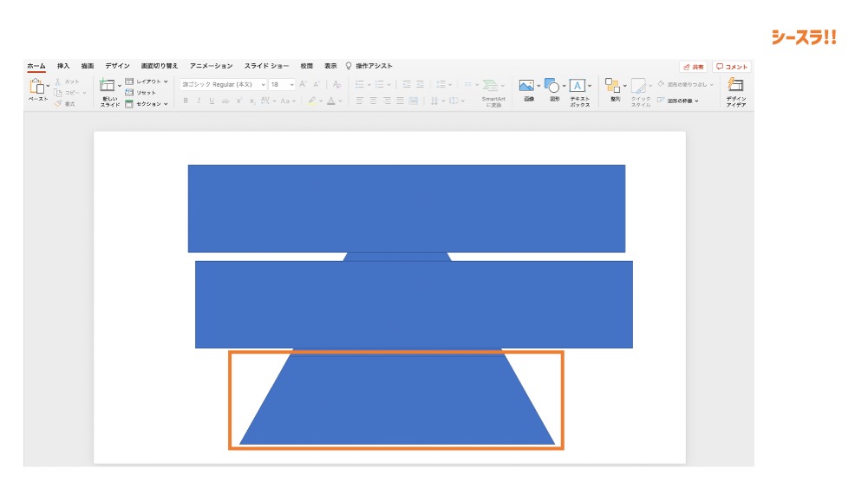Click the コメント comments button
The image size is (868, 488).
tap(732, 67)
